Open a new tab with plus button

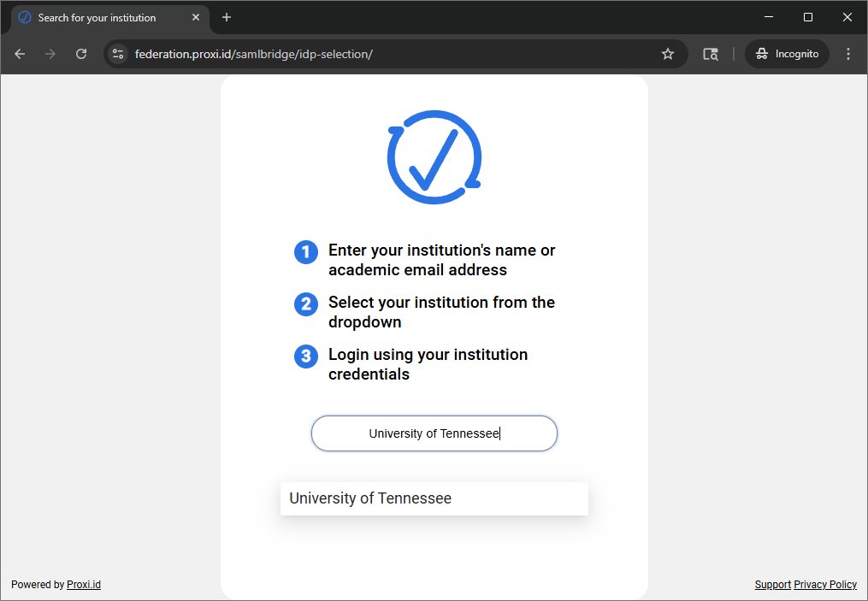pyautogui.click(x=227, y=17)
